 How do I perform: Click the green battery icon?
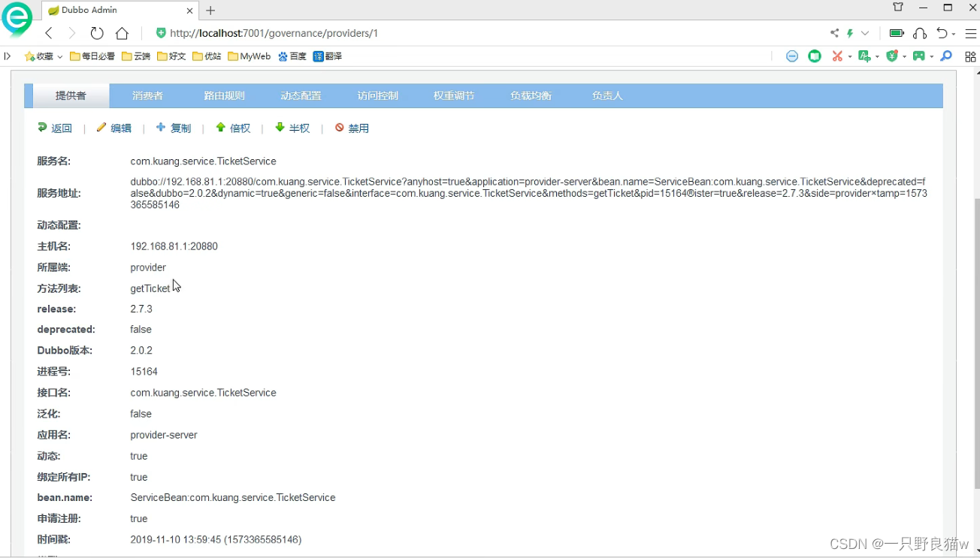pos(897,33)
